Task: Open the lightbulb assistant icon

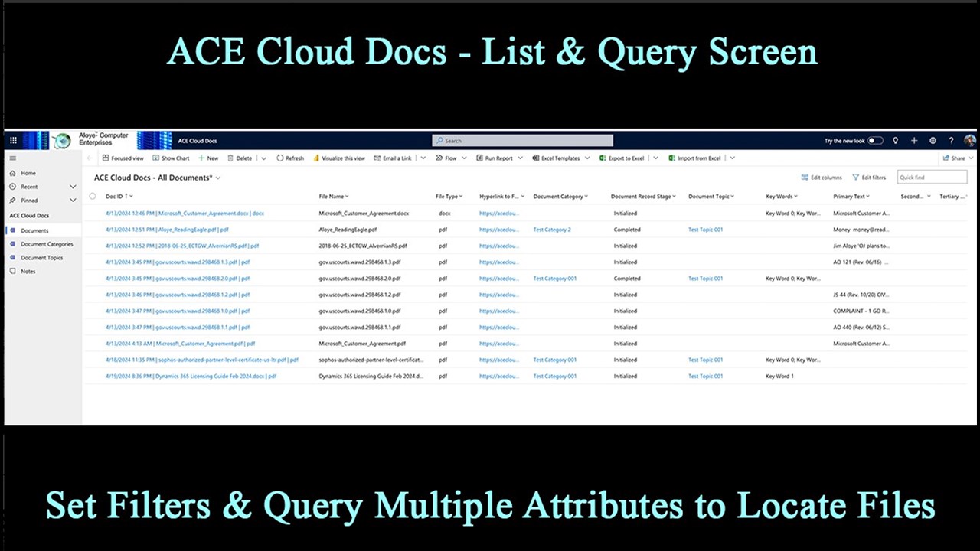Action: [895, 141]
